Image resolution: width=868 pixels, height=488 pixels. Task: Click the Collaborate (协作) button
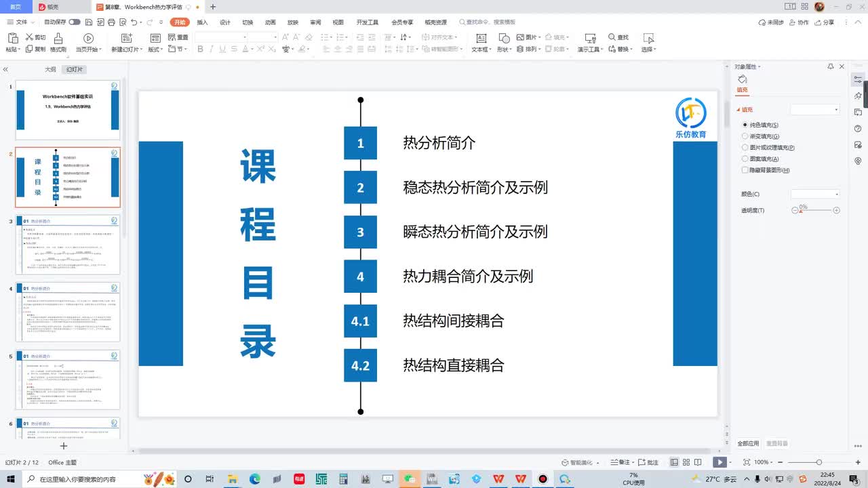click(799, 22)
